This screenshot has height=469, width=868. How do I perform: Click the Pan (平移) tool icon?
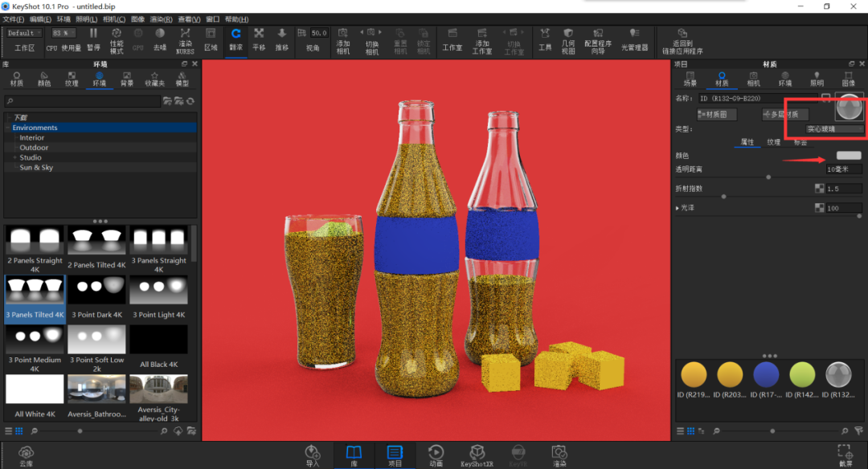pos(259,40)
